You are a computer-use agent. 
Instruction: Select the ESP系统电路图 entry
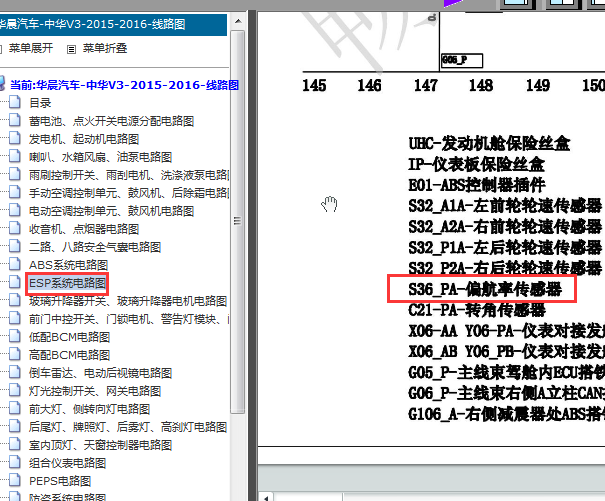coord(67,283)
